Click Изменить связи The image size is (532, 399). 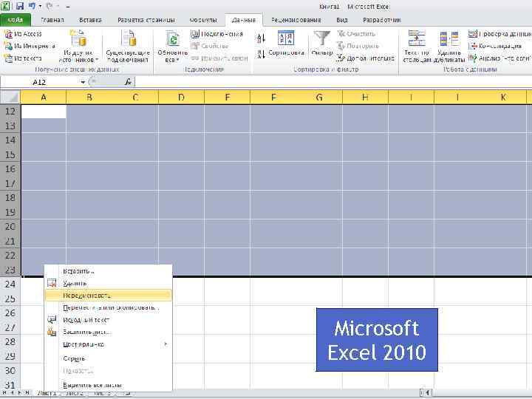219,58
